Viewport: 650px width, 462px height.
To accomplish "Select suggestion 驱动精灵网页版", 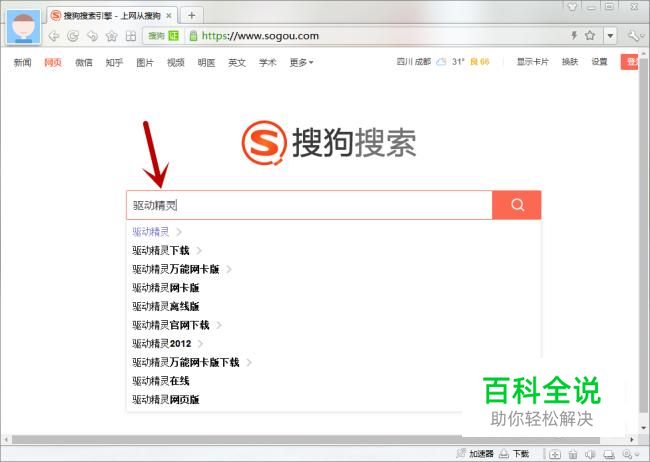I will (x=166, y=400).
